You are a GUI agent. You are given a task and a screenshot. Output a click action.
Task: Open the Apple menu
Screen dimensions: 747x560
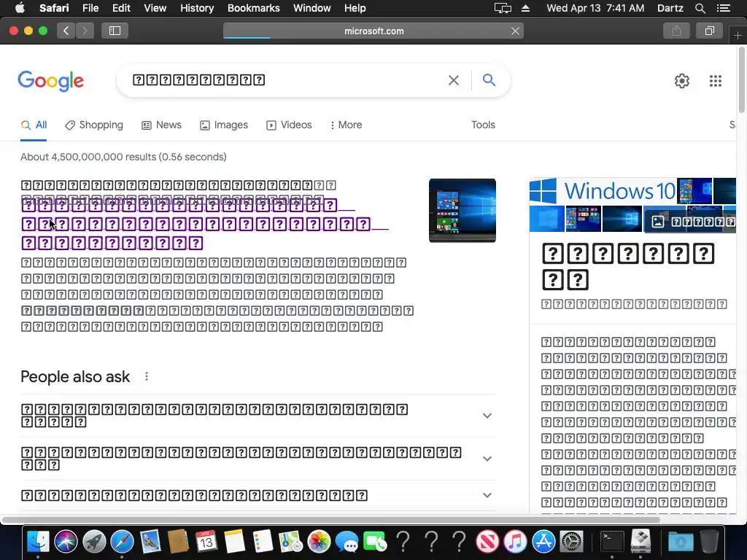coord(20,8)
